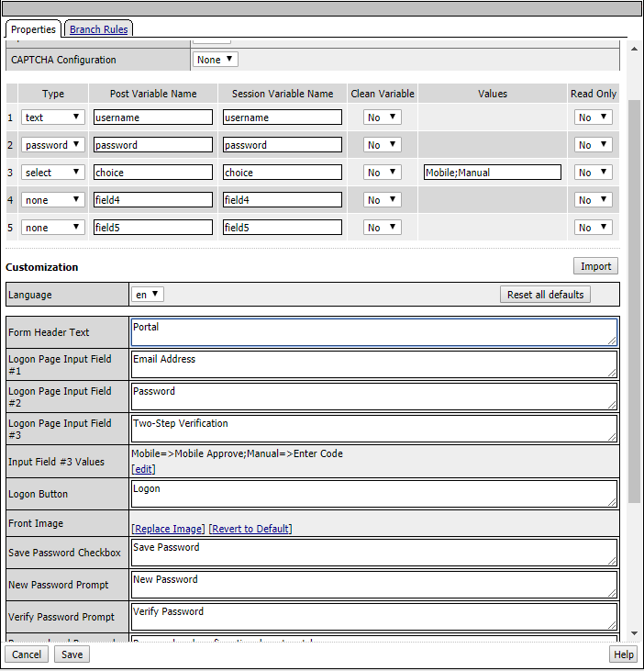Click the scrollbar down arrow
The width and height of the screenshot is (644, 671).
click(x=634, y=633)
